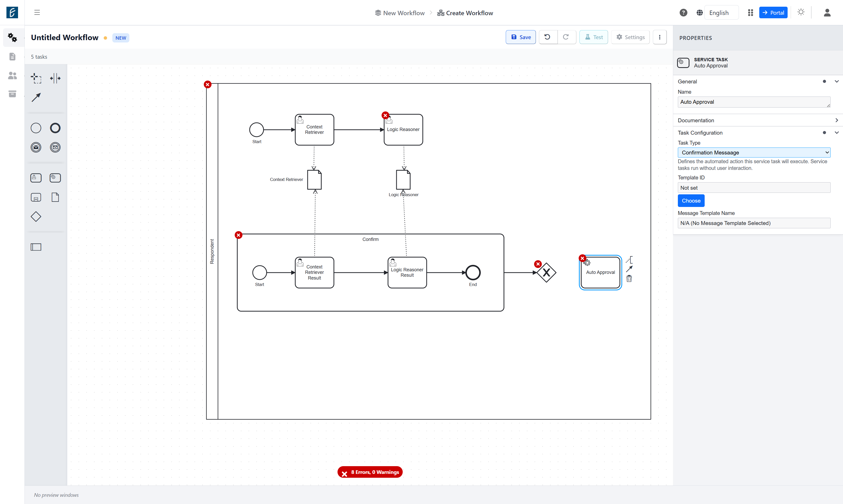Open the archive icon in sidebar
The height and width of the screenshot is (504, 843).
13,94
